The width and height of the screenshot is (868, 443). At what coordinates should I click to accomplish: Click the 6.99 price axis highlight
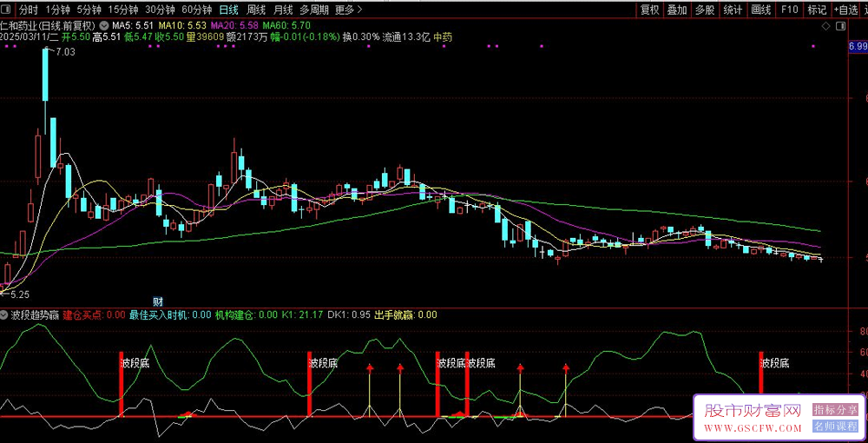pyautogui.click(x=858, y=47)
